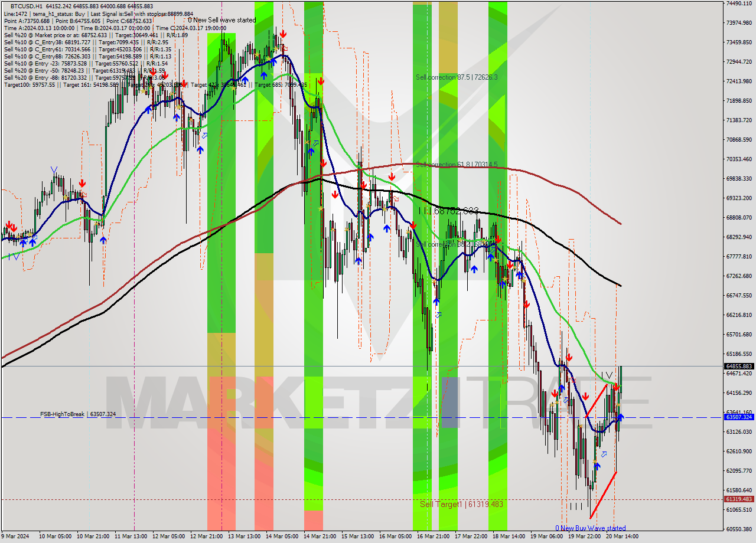Click the '0 New Buy Wave started' label

coord(590,528)
